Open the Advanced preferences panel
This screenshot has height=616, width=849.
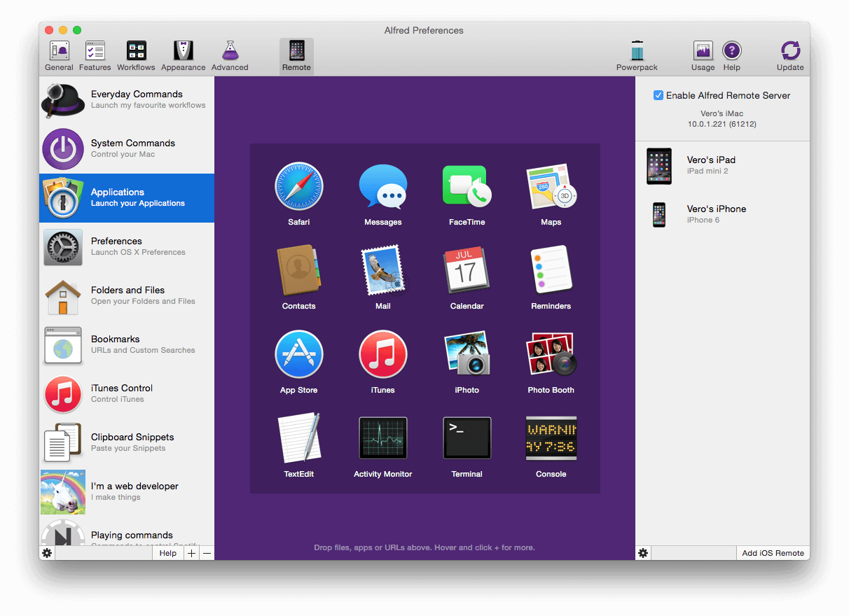pos(230,55)
